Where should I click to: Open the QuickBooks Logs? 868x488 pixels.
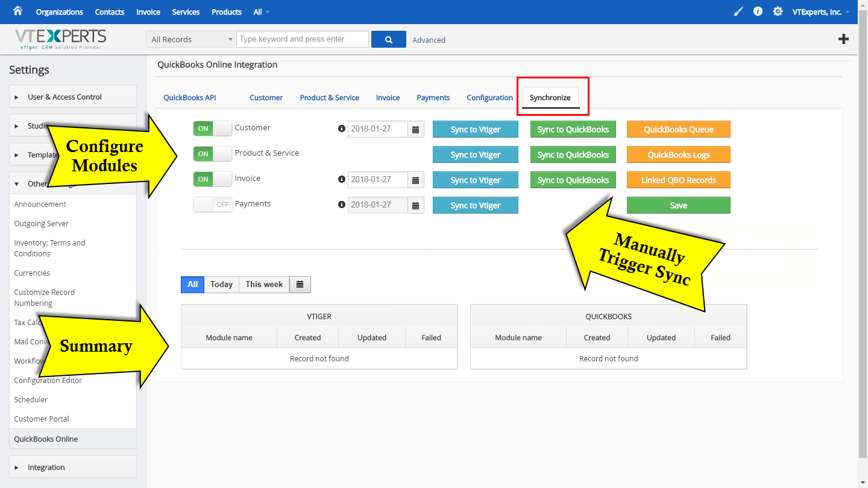(x=679, y=154)
